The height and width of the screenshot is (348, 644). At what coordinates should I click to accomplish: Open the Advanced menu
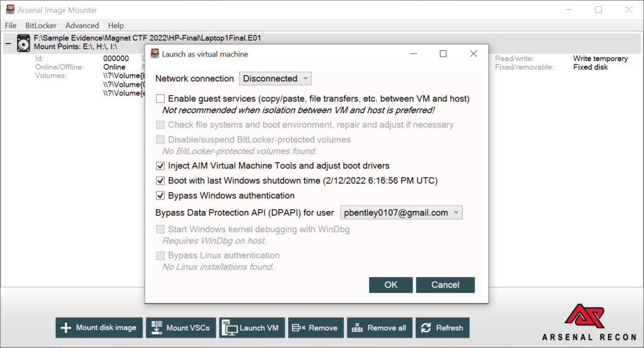coord(82,26)
